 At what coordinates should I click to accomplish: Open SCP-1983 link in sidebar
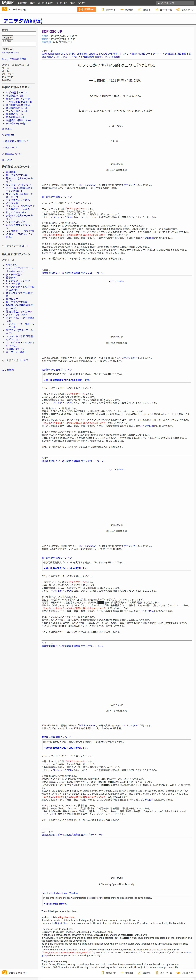pos(11,265)
